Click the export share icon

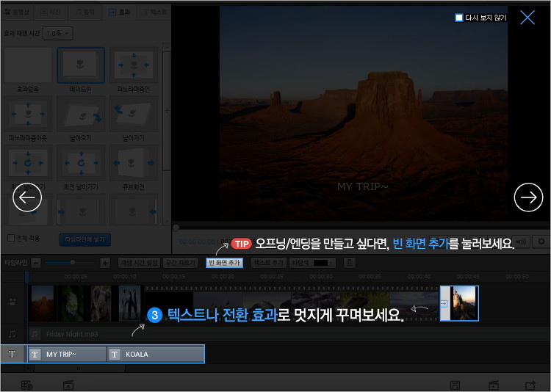[x=530, y=385]
